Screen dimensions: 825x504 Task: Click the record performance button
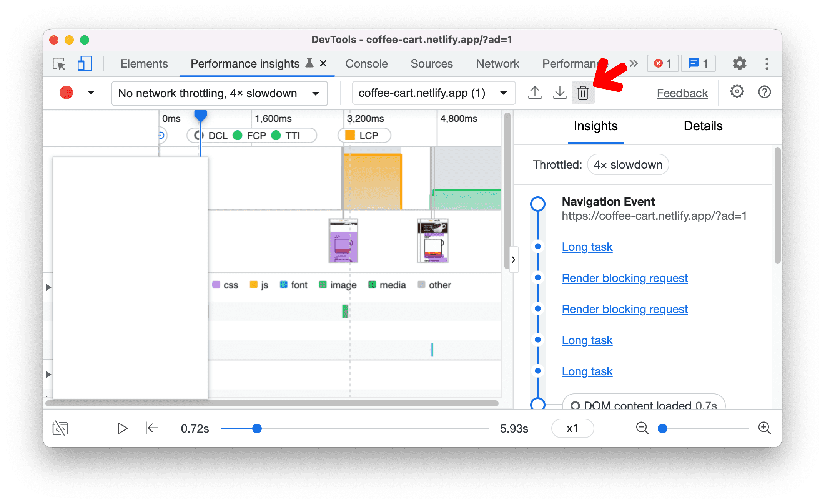[67, 93]
